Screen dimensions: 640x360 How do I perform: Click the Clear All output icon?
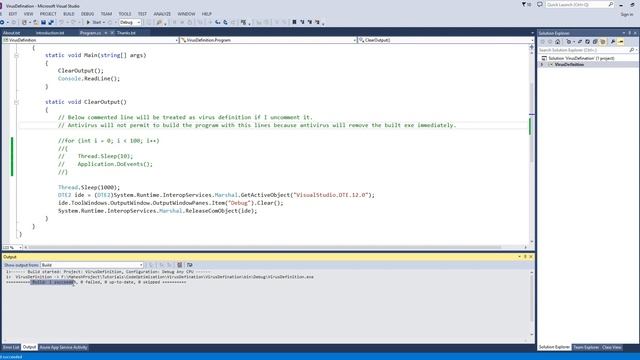click(180, 265)
